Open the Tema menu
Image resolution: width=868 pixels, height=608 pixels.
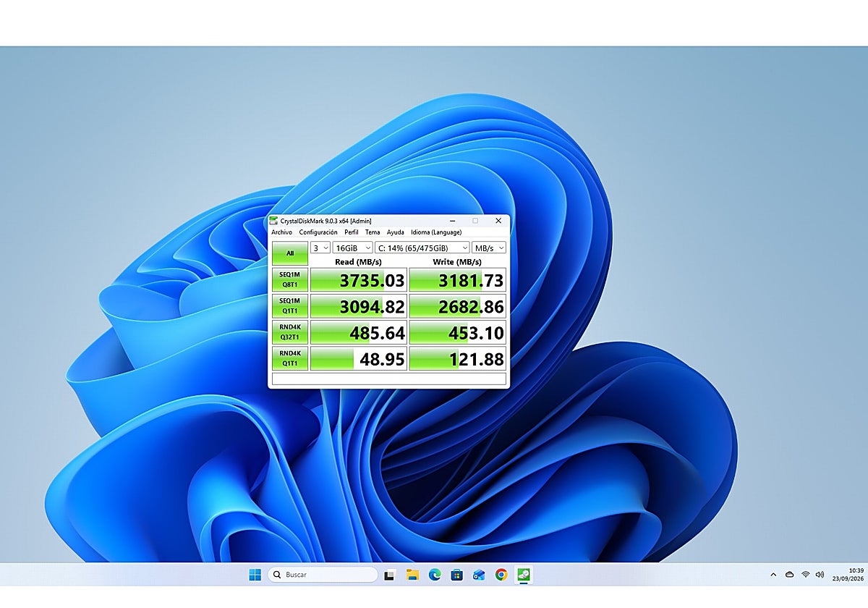point(373,232)
